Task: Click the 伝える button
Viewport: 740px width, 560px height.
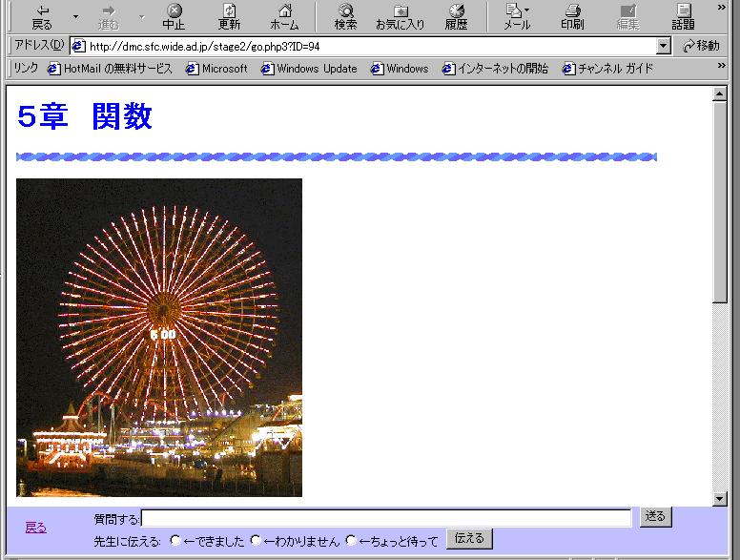Action: coord(469,539)
